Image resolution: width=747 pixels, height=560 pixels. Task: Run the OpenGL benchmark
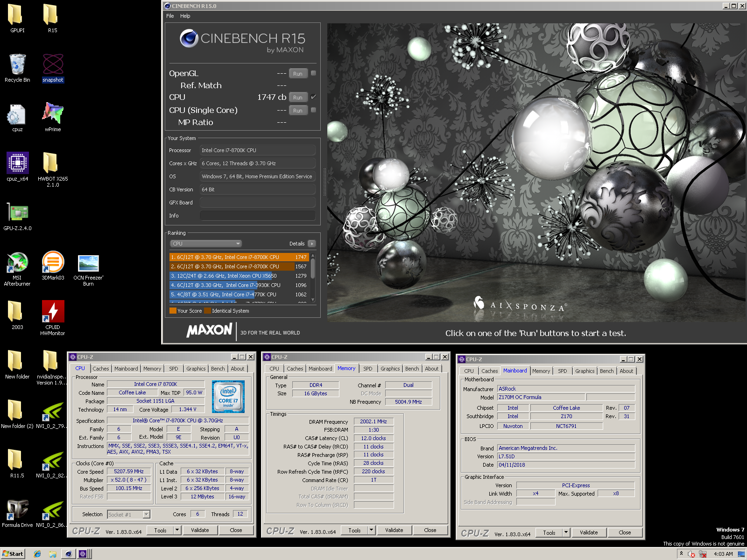[298, 74]
